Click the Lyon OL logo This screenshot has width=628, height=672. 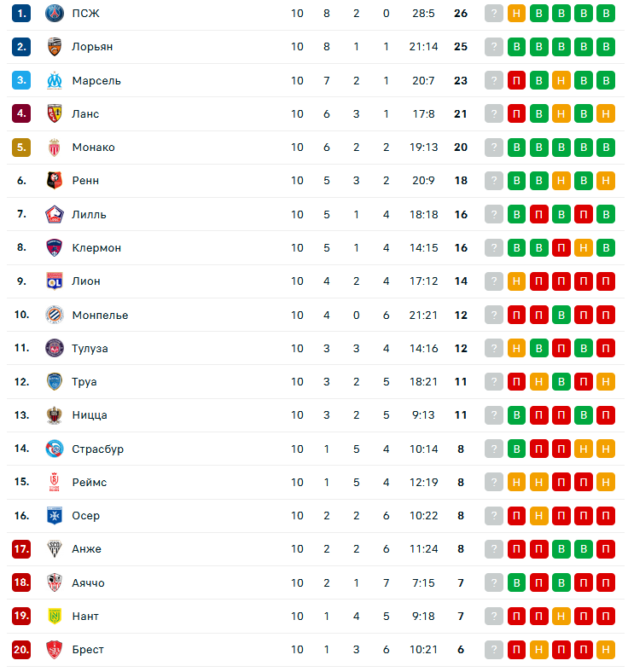tap(55, 281)
